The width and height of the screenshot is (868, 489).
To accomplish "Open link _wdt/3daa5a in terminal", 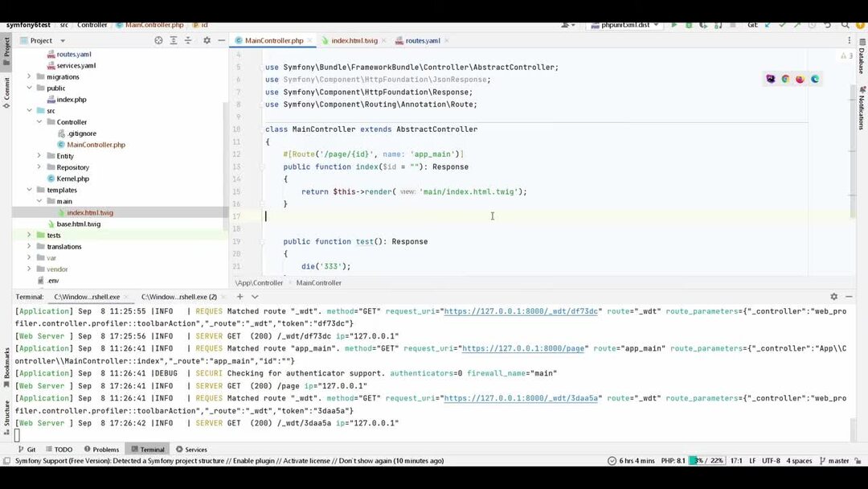I will click(521, 398).
